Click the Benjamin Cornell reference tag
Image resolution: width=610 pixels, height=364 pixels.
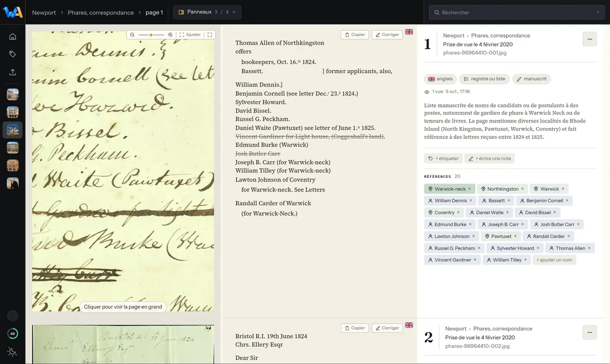[x=544, y=201]
